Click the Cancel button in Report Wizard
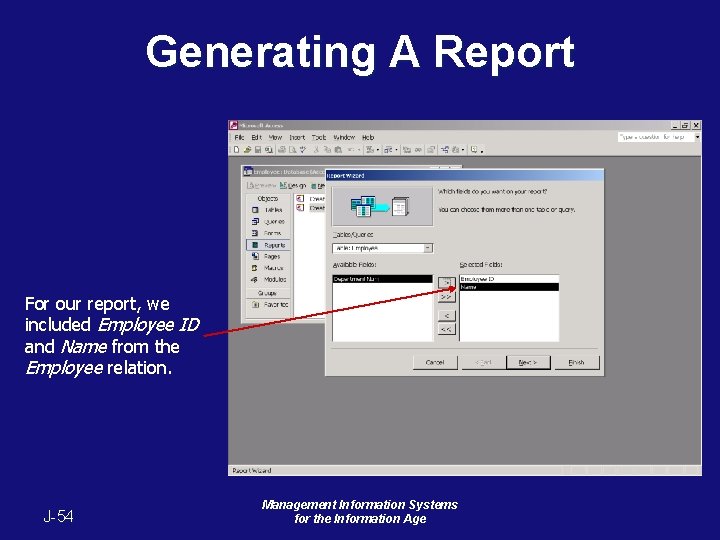This screenshot has height=540, width=720. click(x=435, y=362)
